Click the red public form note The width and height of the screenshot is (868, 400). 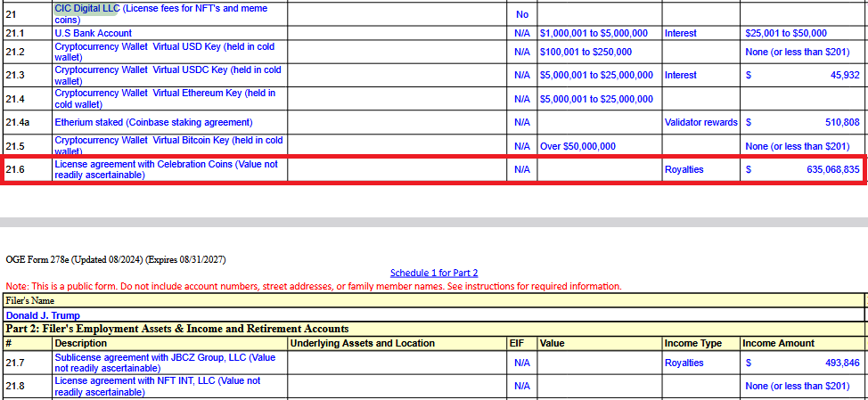click(x=314, y=286)
